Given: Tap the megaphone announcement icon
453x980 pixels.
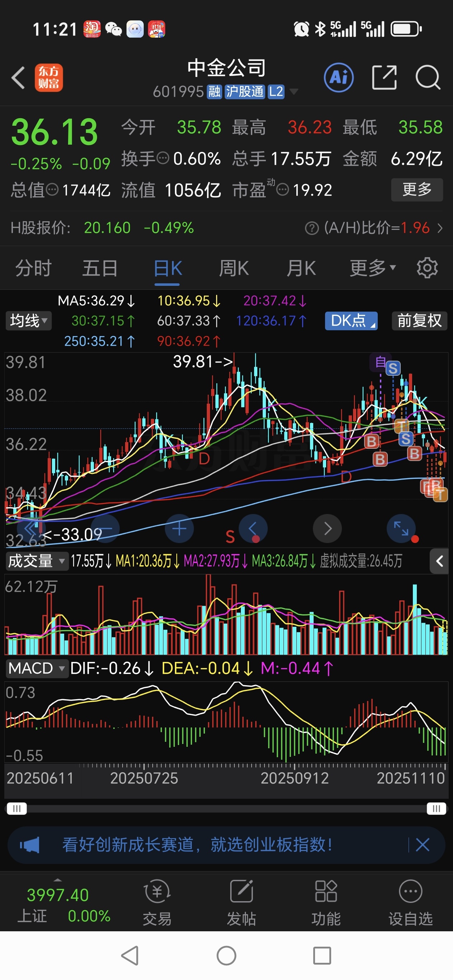Looking at the screenshot, I should (30, 845).
